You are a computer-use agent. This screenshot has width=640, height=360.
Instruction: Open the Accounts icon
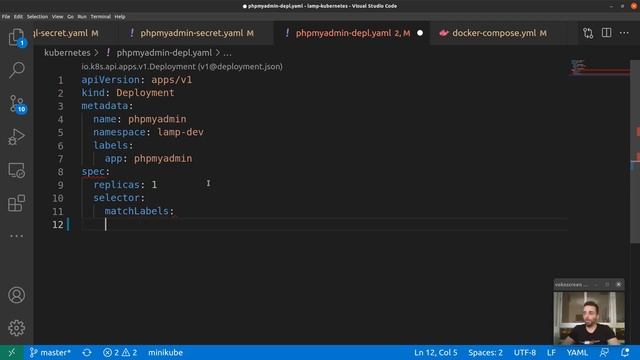coord(16,295)
